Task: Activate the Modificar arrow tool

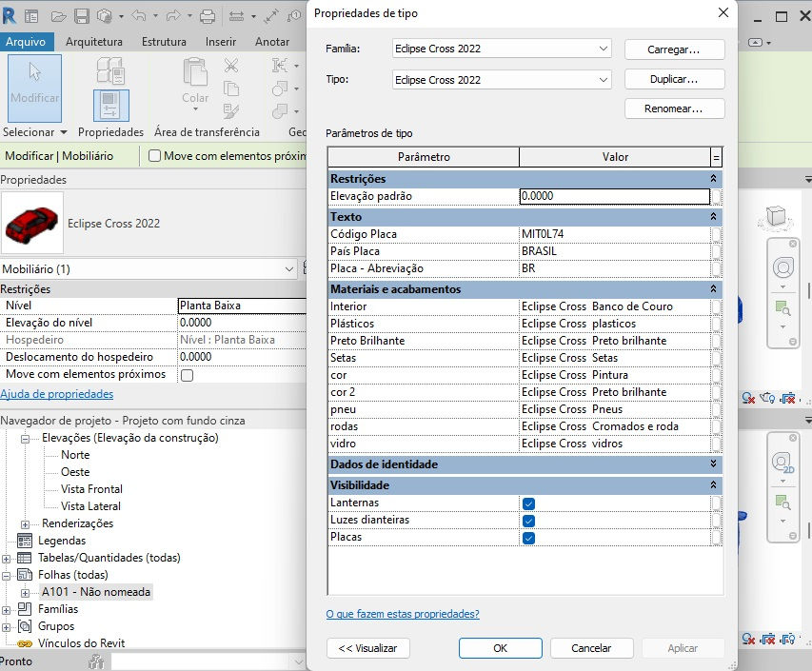Action: pyautogui.click(x=34, y=88)
